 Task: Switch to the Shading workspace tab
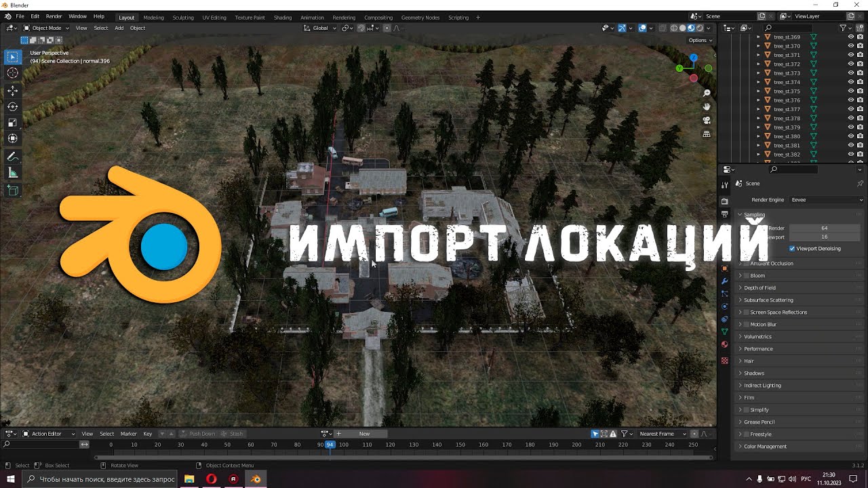click(283, 18)
